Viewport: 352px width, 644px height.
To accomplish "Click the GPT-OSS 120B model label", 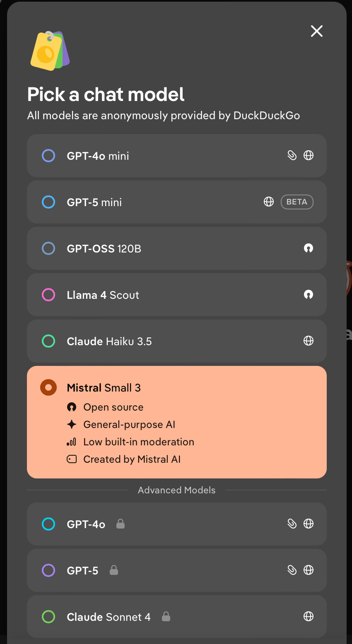I will pos(104,249).
